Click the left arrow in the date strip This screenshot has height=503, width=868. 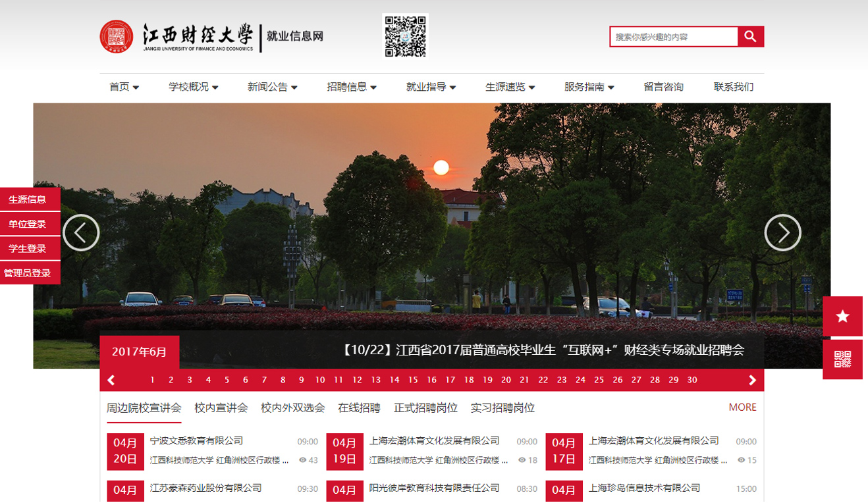click(x=110, y=380)
